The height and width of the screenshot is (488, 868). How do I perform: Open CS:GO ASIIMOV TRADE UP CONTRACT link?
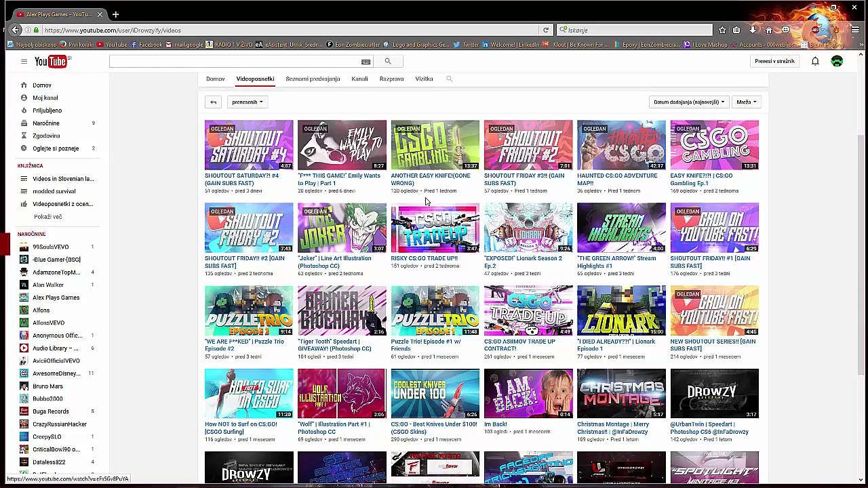(519, 345)
